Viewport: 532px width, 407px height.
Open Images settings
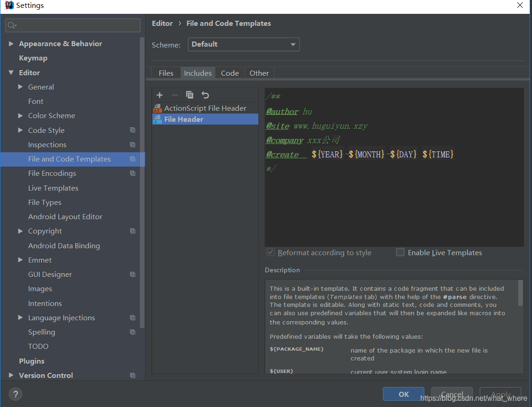pyautogui.click(x=40, y=288)
